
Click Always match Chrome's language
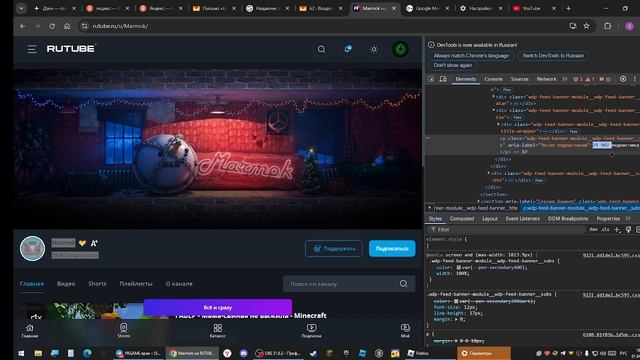click(x=471, y=56)
